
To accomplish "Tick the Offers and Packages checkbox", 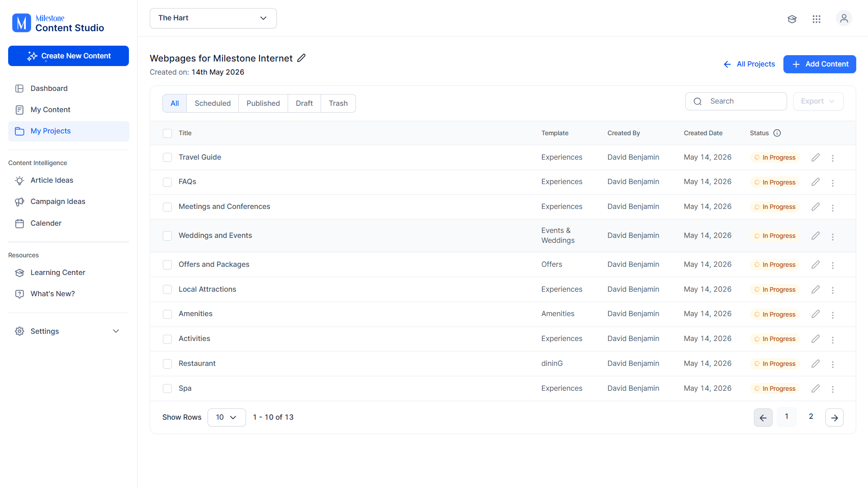I will [x=167, y=265].
